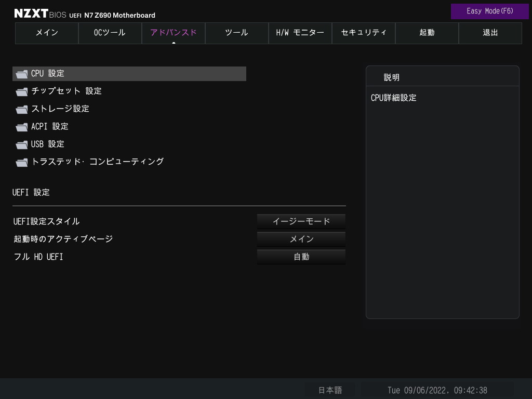The width and height of the screenshot is (532, 399).
Task: Open ストレージ設定 entry text
Action: point(60,109)
